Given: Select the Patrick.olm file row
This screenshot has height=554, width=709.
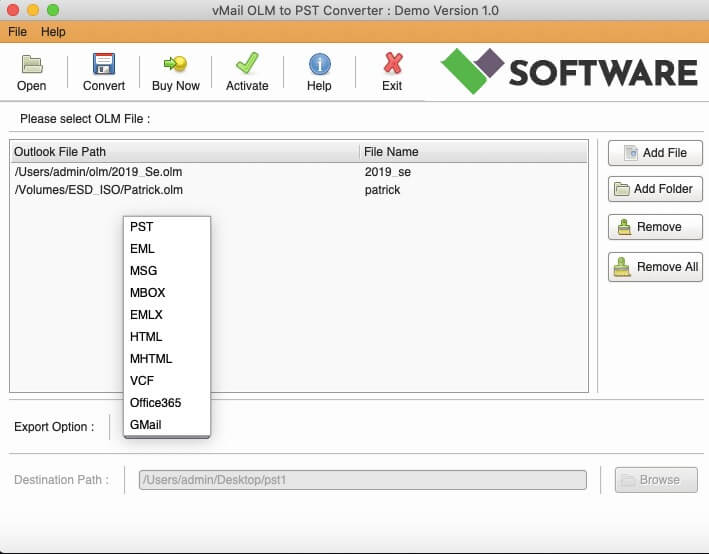Looking at the screenshot, I should 186,189.
